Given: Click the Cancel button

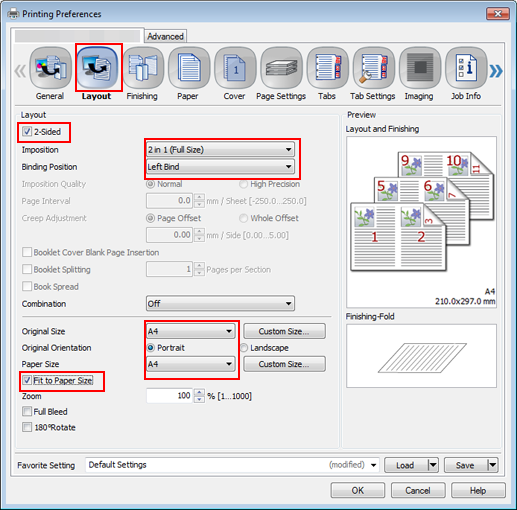Looking at the screenshot, I should click(x=418, y=490).
